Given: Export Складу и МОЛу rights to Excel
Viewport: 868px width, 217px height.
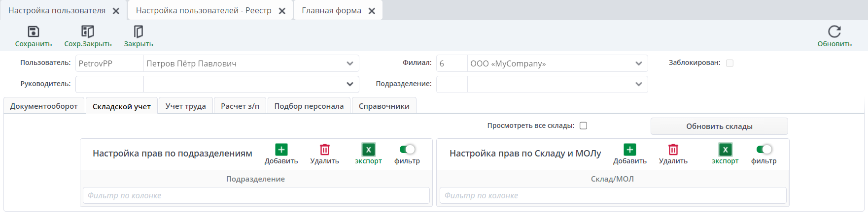Looking at the screenshot, I should tap(725, 150).
